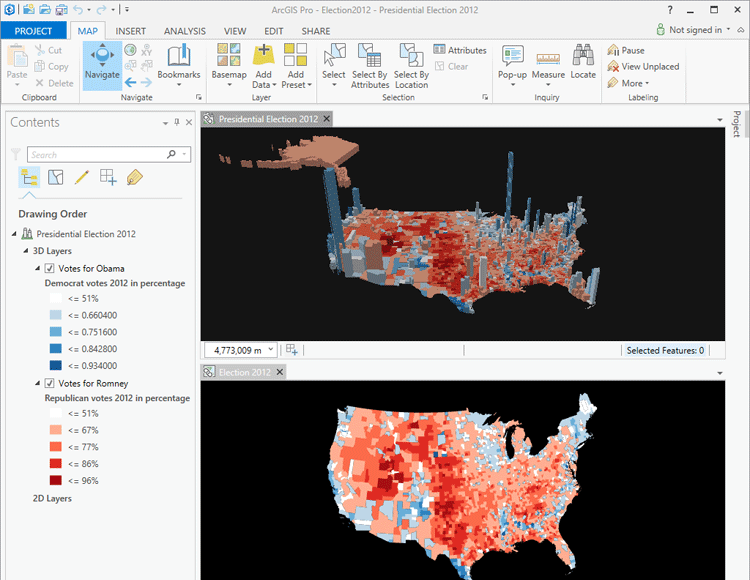Open the Basemap gallery
This screenshot has width=750, height=580.
point(229,66)
